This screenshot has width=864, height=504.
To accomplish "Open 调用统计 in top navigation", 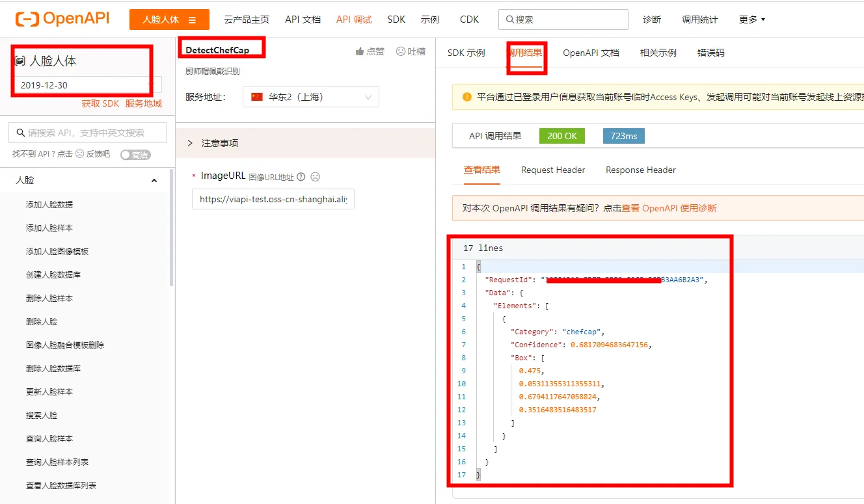I will (x=700, y=20).
